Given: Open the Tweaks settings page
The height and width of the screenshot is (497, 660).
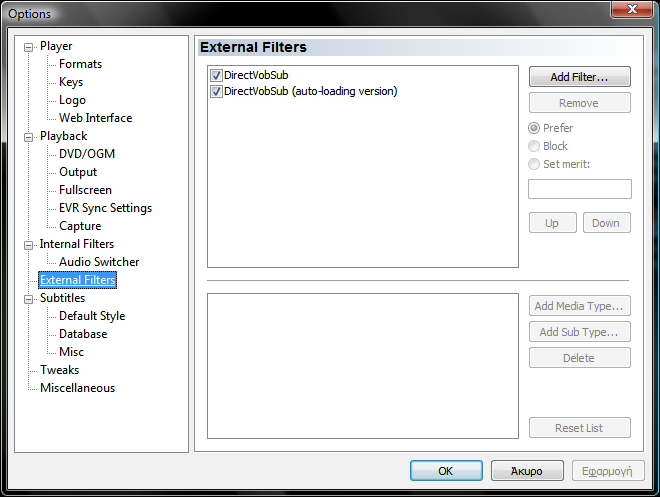Looking at the screenshot, I should 59,370.
